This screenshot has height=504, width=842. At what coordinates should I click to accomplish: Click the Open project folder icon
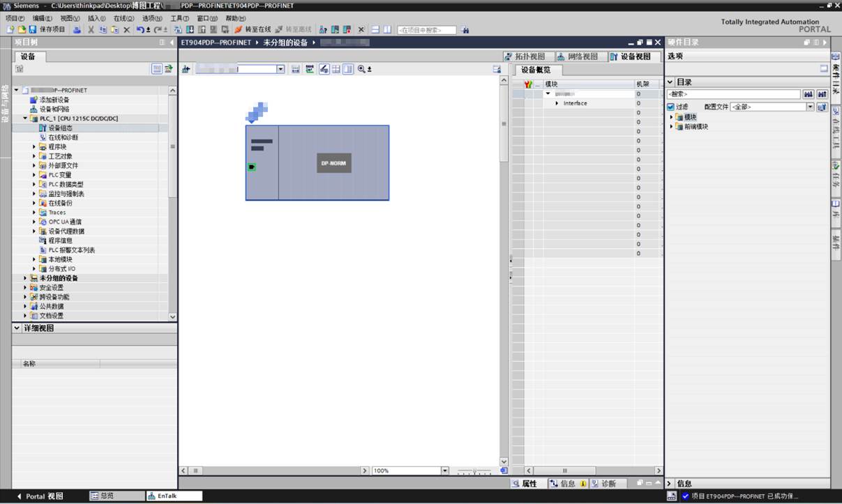[x=21, y=30]
